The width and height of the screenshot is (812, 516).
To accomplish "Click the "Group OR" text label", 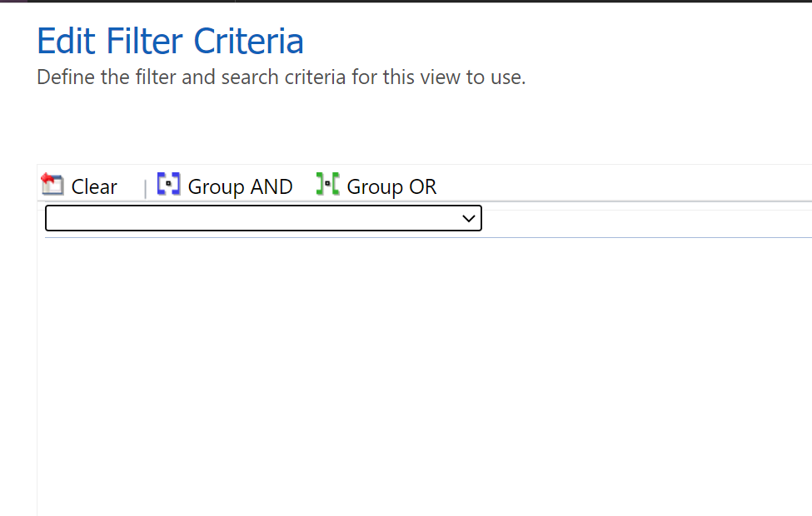I will pyautogui.click(x=391, y=186).
